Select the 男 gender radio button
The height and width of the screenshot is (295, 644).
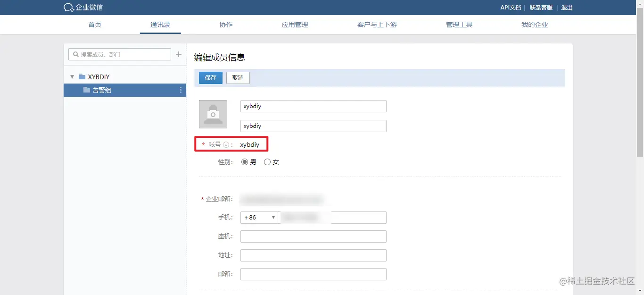click(245, 162)
